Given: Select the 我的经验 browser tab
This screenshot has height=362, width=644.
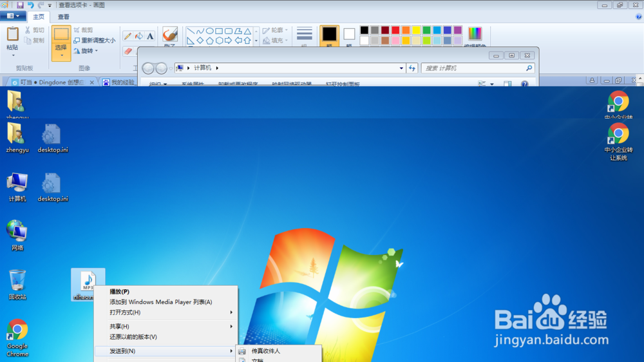Looking at the screenshot, I should point(118,82).
